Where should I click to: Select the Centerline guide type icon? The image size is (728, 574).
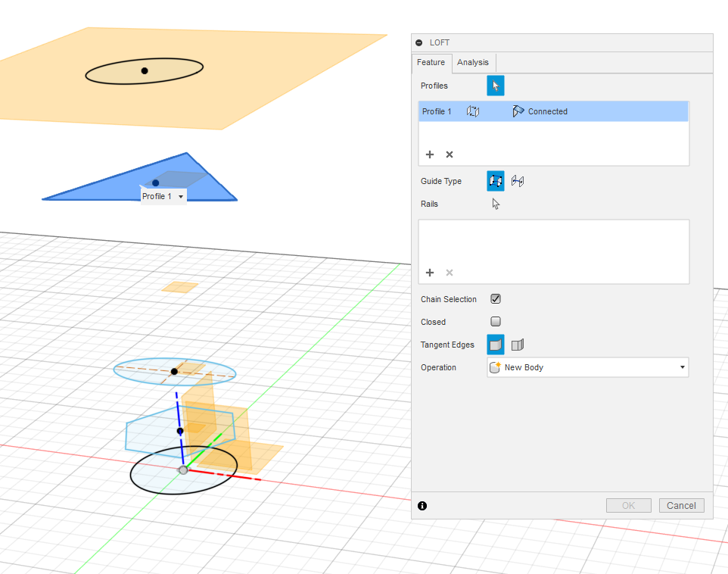(518, 181)
